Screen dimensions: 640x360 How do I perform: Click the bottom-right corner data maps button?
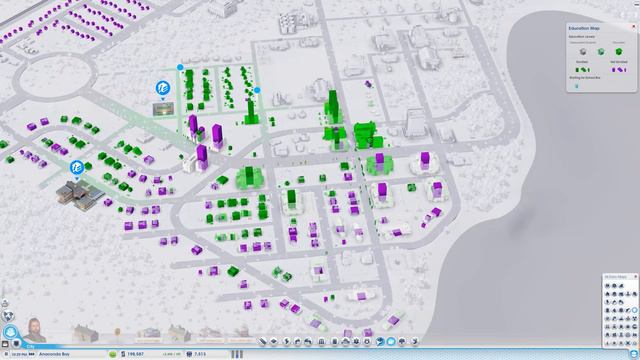[x=634, y=354]
